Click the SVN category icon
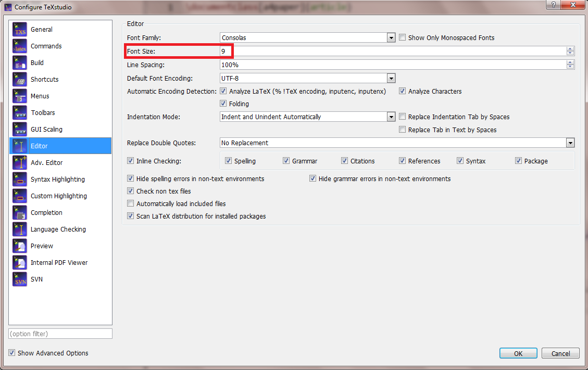 tap(20, 279)
